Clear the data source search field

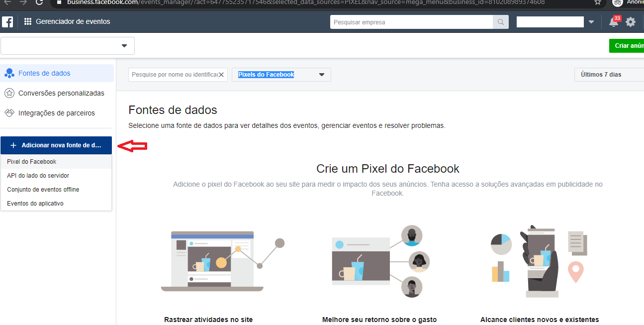221,75
